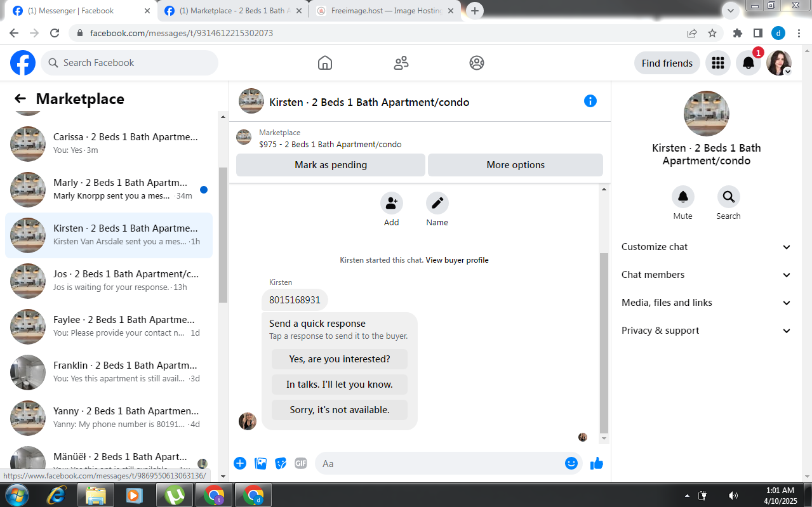Screen dimensions: 812x507
Task: Click the message input box
Action: [440, 463]
